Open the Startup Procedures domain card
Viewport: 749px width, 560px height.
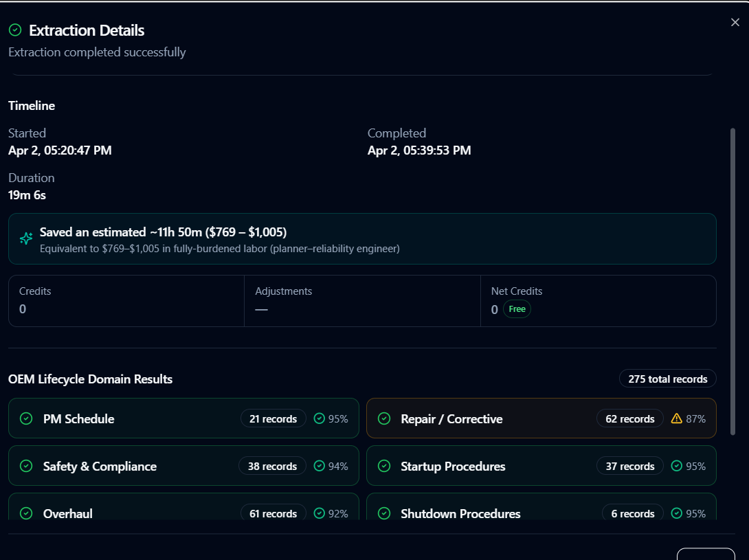tap(541, 465)
